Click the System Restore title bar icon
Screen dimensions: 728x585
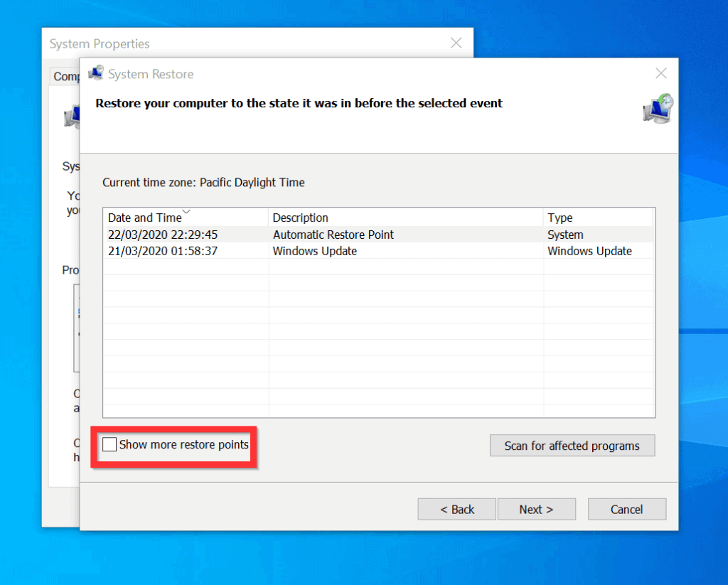click(96, 73)
